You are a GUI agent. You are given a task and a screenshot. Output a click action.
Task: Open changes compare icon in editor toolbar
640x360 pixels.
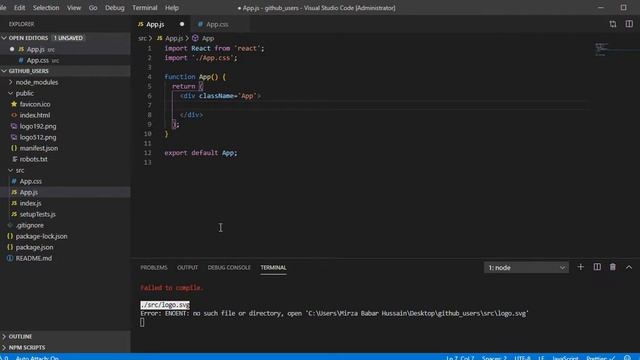point(613,24)
